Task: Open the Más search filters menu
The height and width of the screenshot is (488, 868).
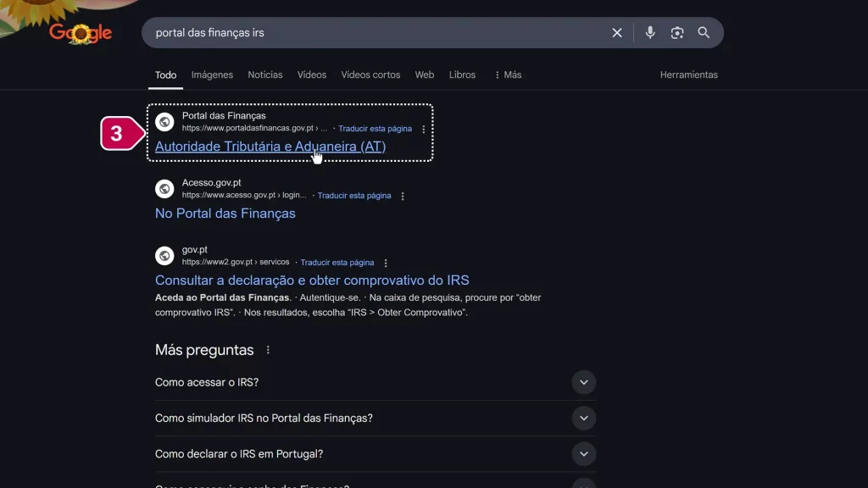Action: tap(508, 75)
